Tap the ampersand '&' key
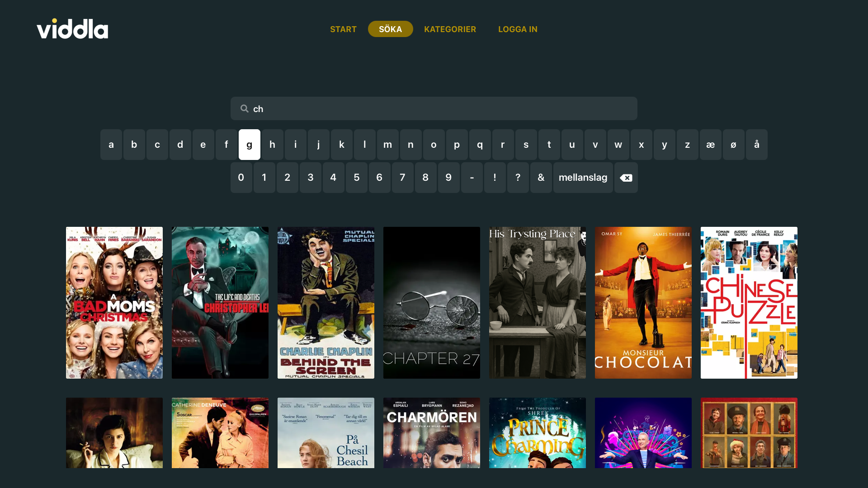The height and width of the screenshot is (488, 868). 541,178
